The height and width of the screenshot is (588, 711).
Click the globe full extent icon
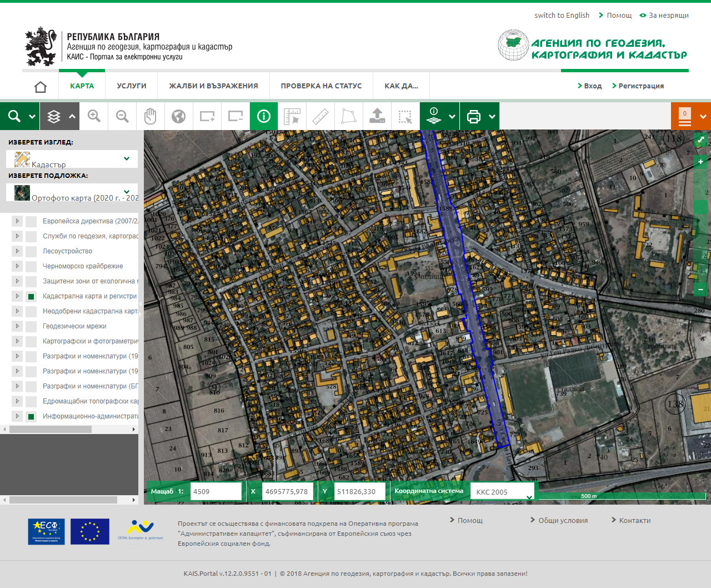178,116
